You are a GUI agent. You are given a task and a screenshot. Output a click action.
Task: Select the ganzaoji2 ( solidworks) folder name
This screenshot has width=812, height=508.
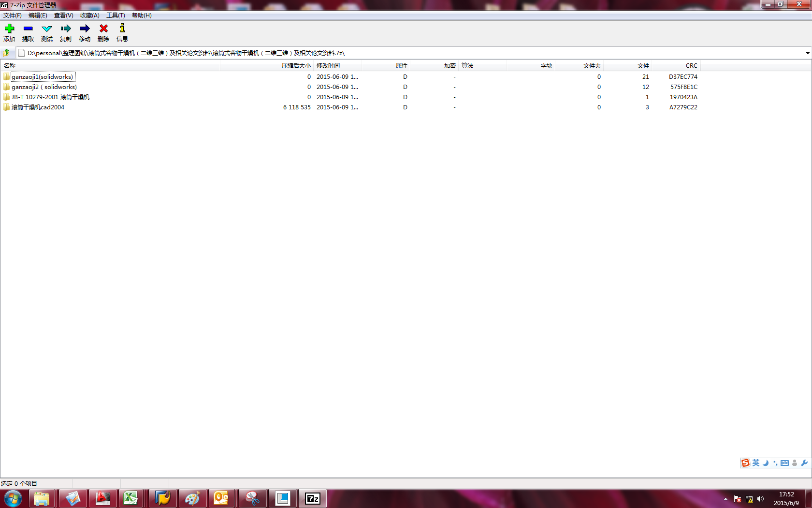tap(44, 87)
